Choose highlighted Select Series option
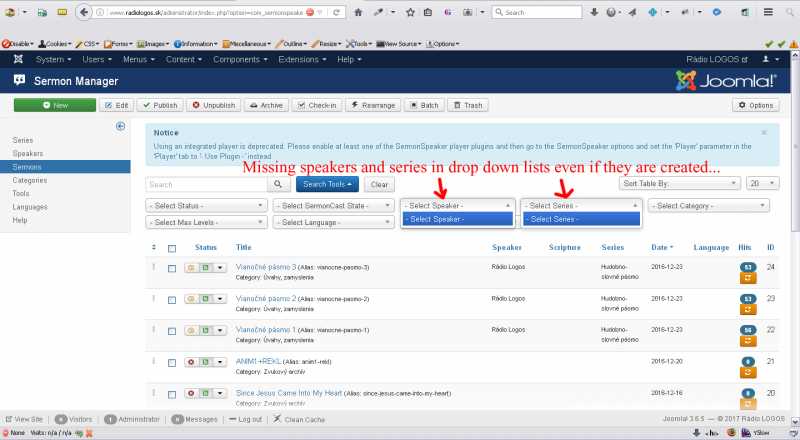800x440 pixels. tap(581, 219)
